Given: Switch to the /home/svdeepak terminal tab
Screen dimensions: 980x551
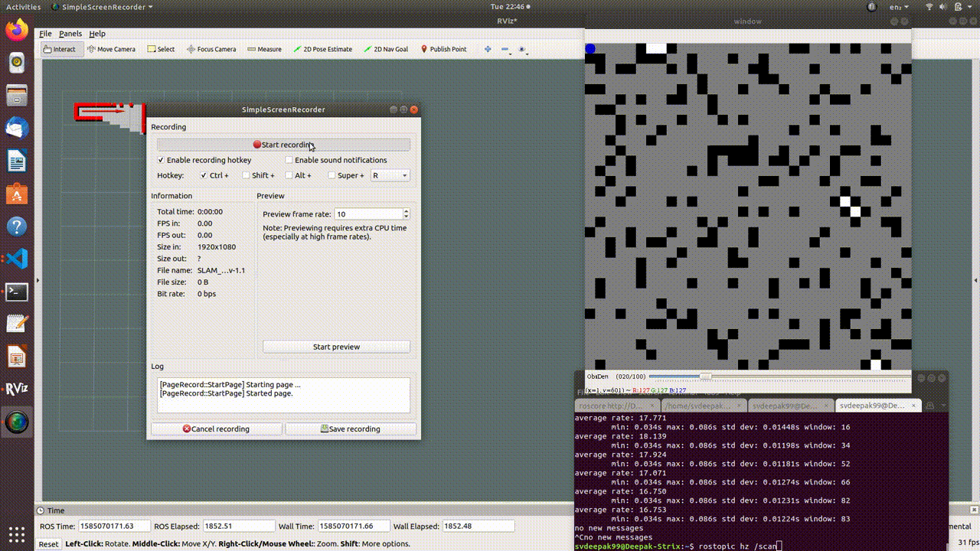Looking at the screenshot, I should tap(703, 406).
